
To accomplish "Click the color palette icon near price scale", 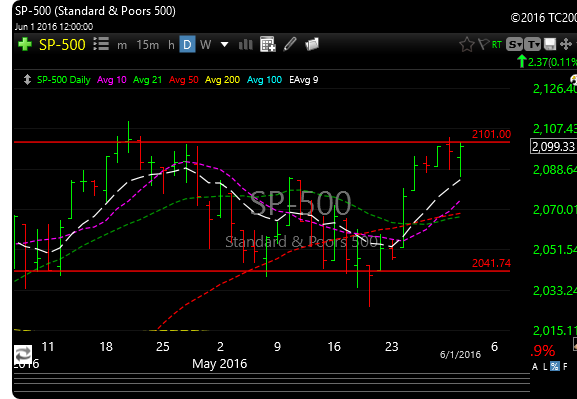I will click(x=574, y=80).
